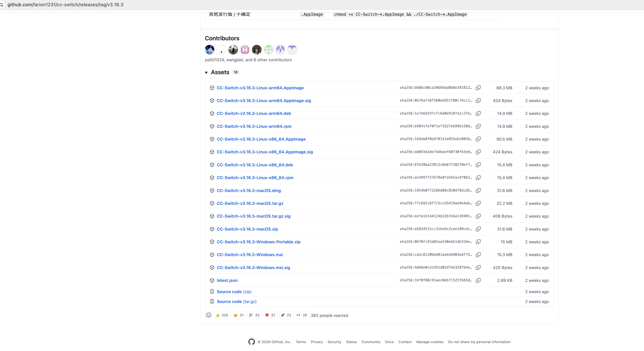The height and width of the screenshot is (351, 644).
Task: Toggle the laugh reaction with 31
Action: pyautogui.click(x=239, y=315)
